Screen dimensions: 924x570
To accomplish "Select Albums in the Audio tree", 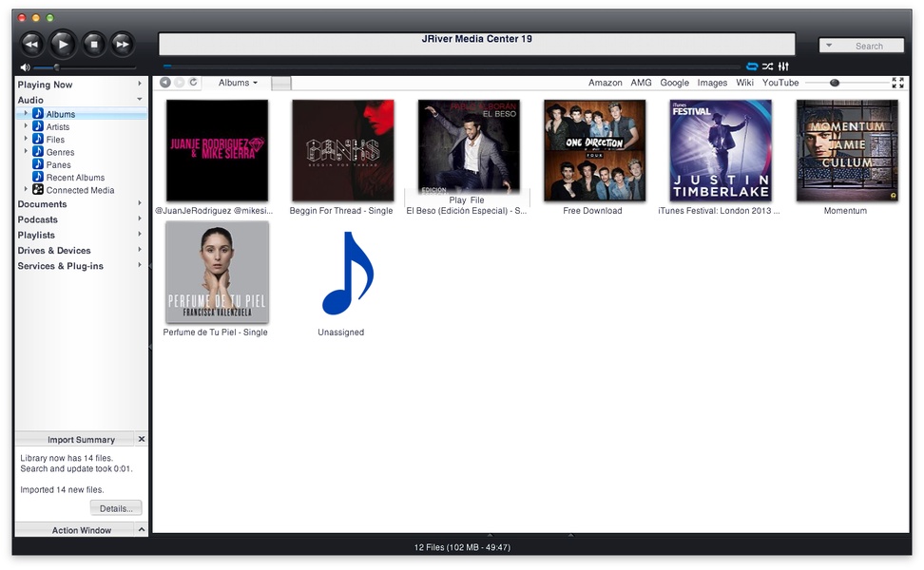I will pyautogui.click(x=60, y=114).
